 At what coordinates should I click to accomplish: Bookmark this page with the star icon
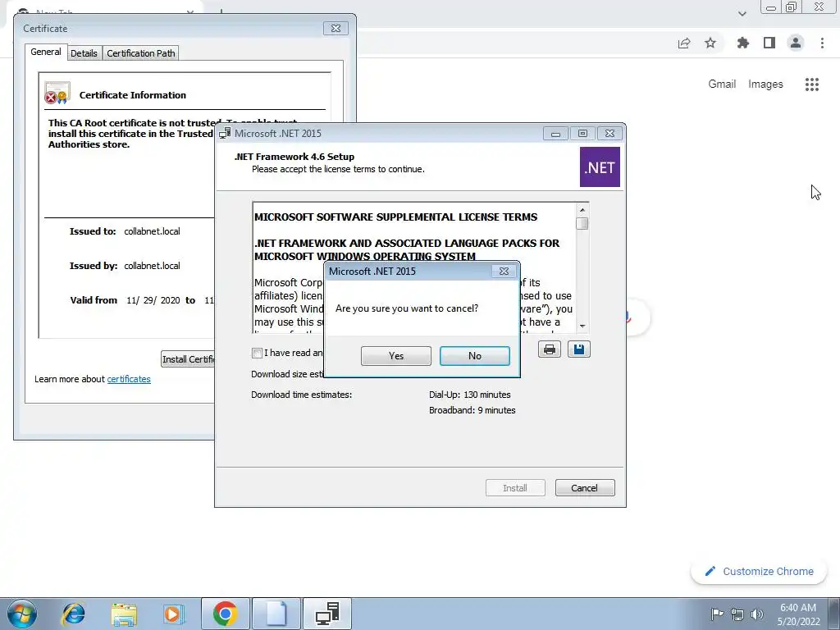coord(710,43)
